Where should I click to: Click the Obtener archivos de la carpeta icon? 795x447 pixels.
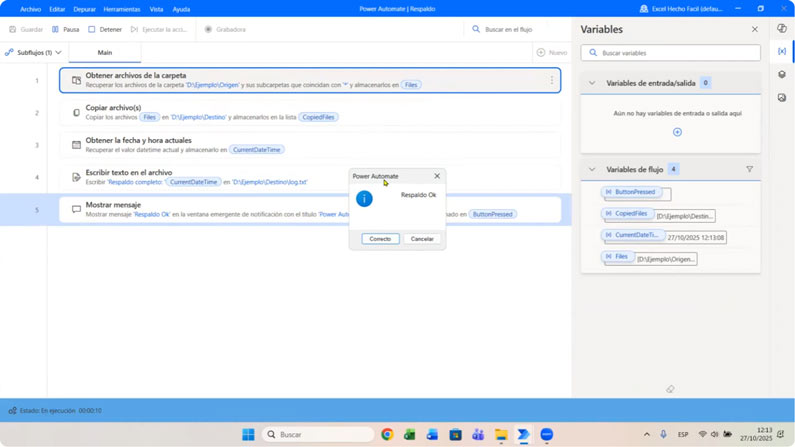(x=76, y=80)
